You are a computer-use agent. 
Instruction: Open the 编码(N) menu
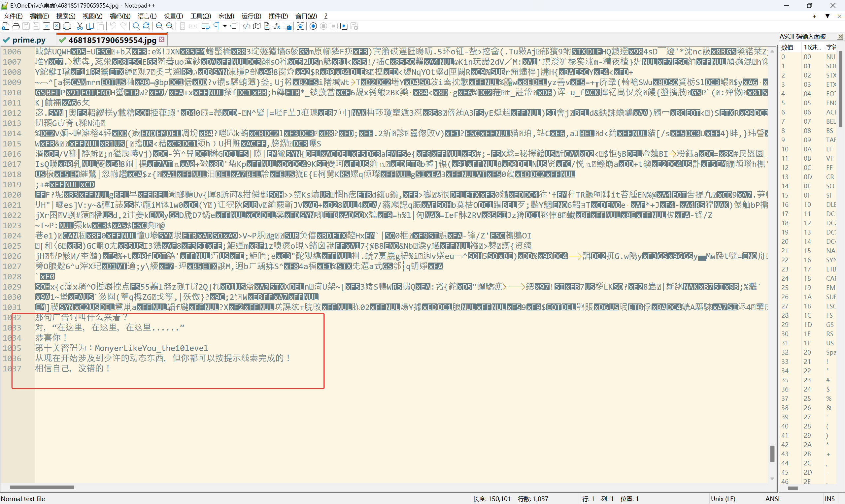pos(120,16)
